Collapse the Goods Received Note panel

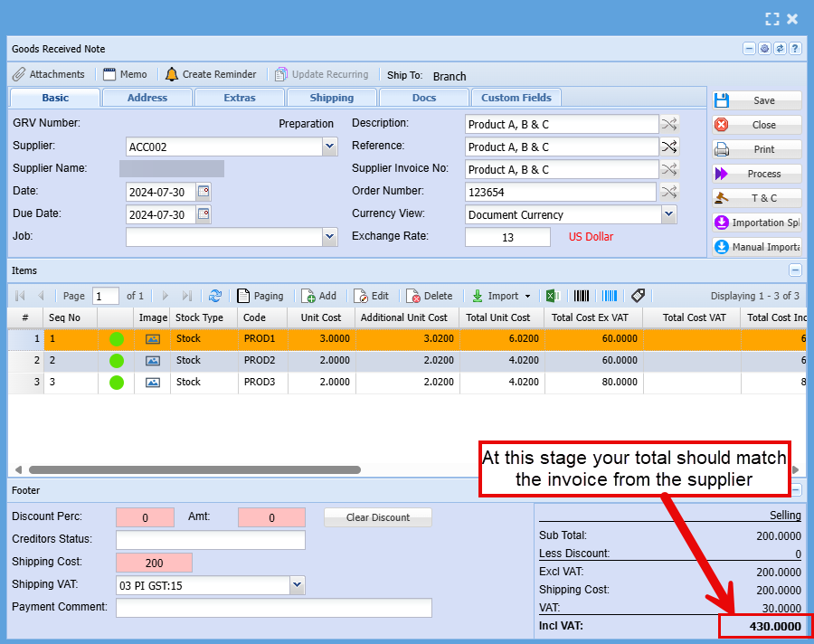click(x=749, y=49)
